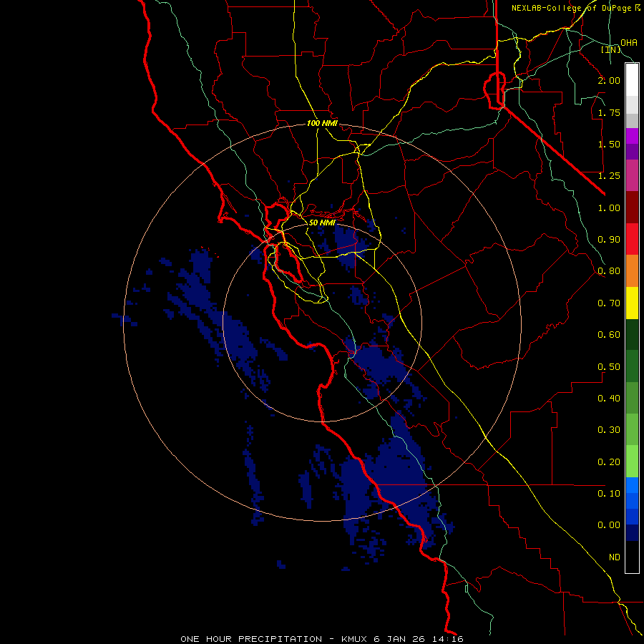Viewport: 644px width, 644px height.
Task: Click the 0.90 legend value
Action: click(609, 240)
